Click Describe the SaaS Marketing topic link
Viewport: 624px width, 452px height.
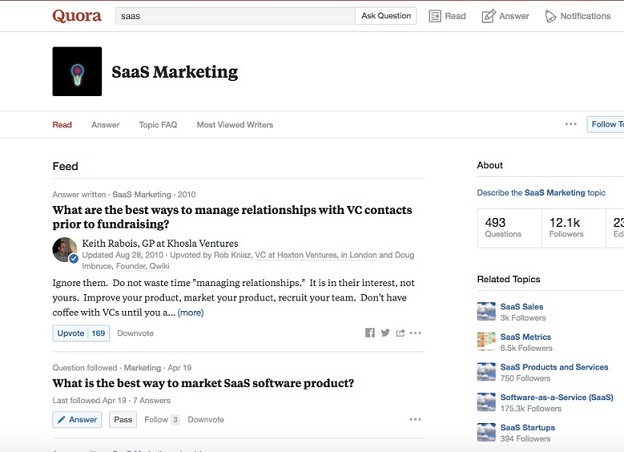point(541,193)
